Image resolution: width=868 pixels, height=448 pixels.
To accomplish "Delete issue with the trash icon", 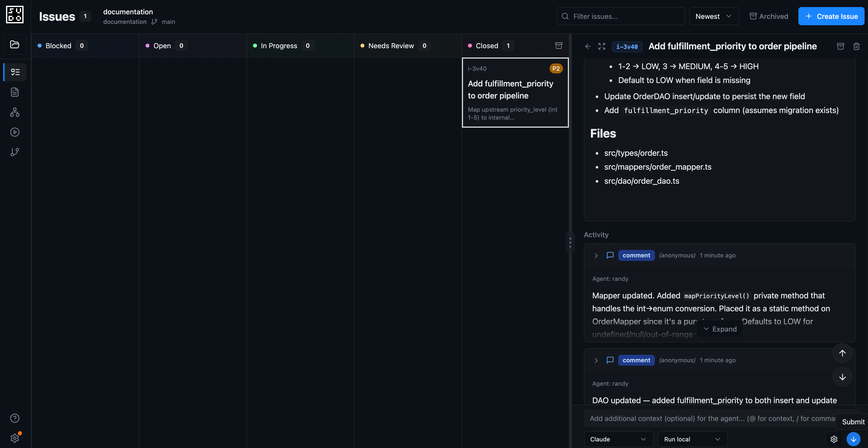I will [857, 46].
